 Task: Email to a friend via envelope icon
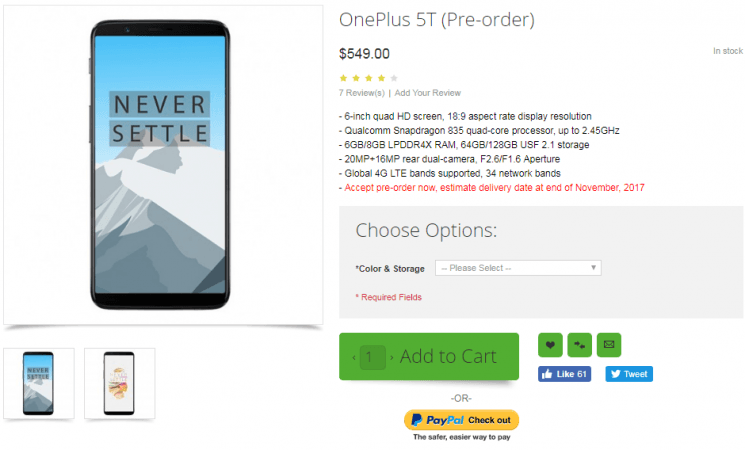609,345
